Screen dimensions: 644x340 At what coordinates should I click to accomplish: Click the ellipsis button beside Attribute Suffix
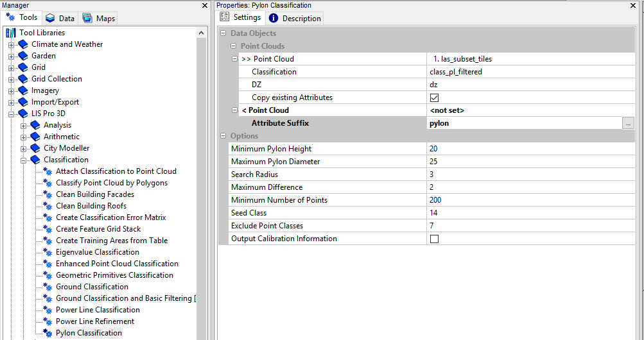coord(628,123)
